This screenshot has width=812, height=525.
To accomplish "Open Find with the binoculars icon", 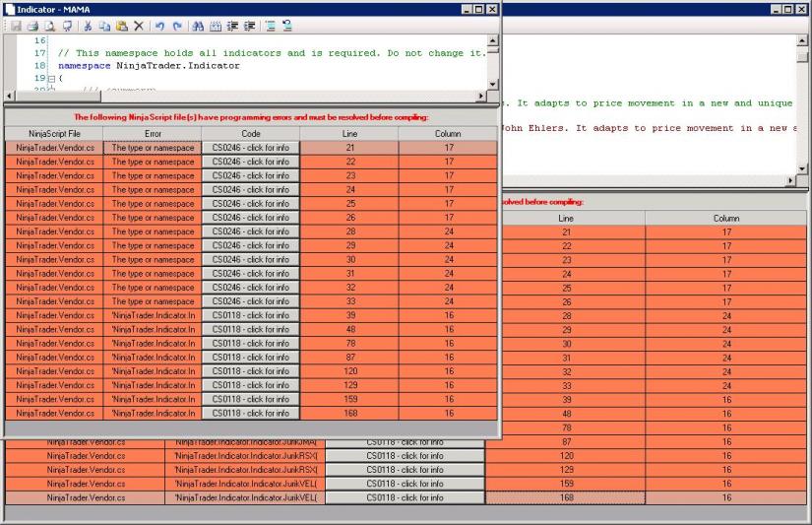I will [198, 26].
